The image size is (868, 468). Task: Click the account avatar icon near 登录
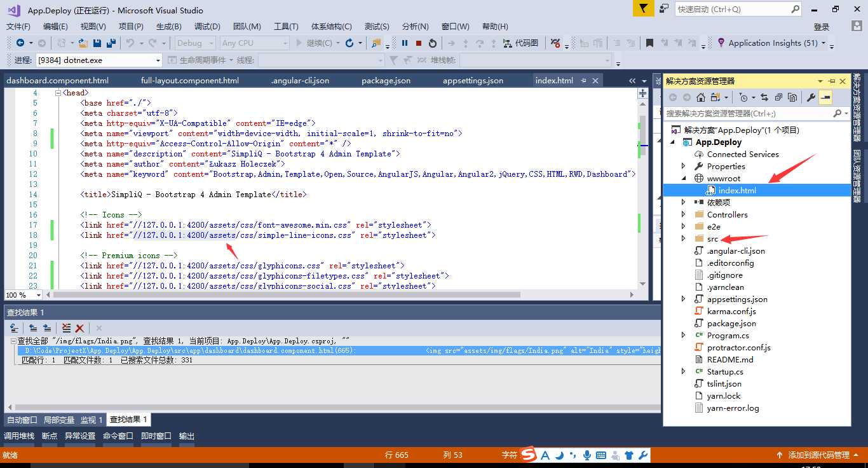click(x=857, y=26)
